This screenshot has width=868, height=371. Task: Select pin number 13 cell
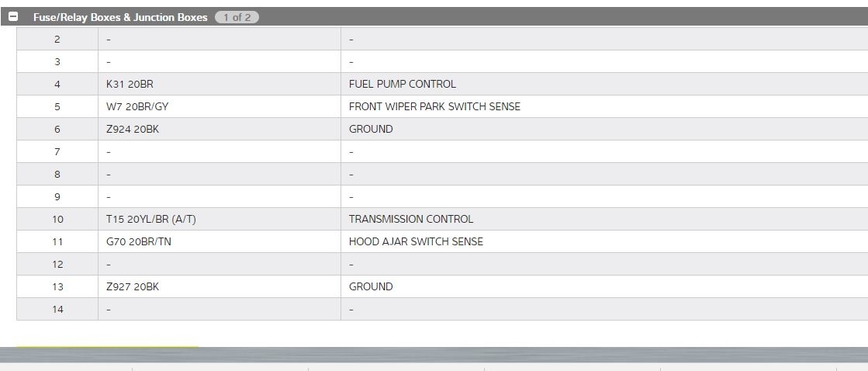pyautogui.click(x=57, y=286)
